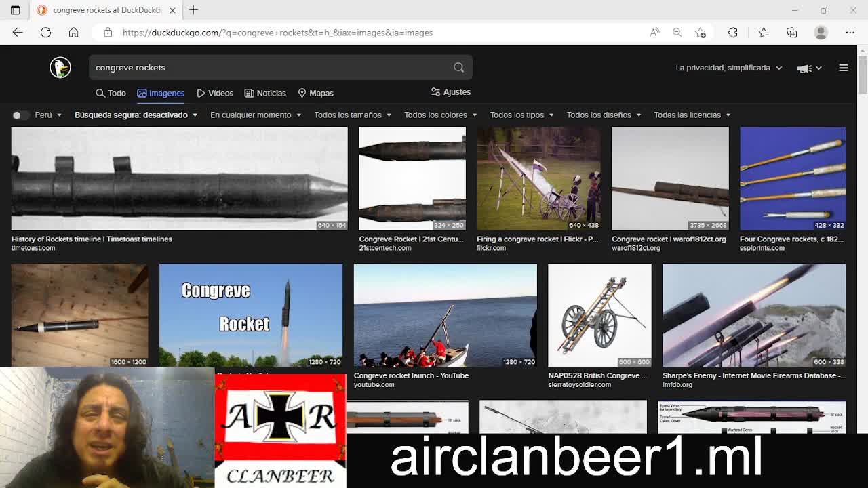Open History of Rockets timeline link
Viewport: 868px width, 488px height.
tap(92, 239)
